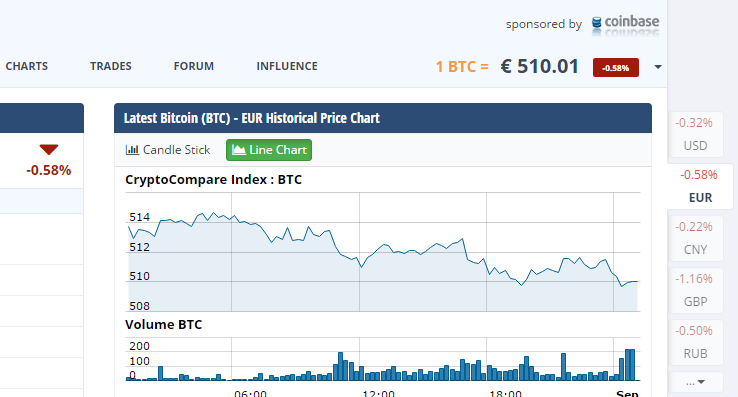Select the CNY currency option
This screenshot has height=397, width=738.
[x=695, y=238]
